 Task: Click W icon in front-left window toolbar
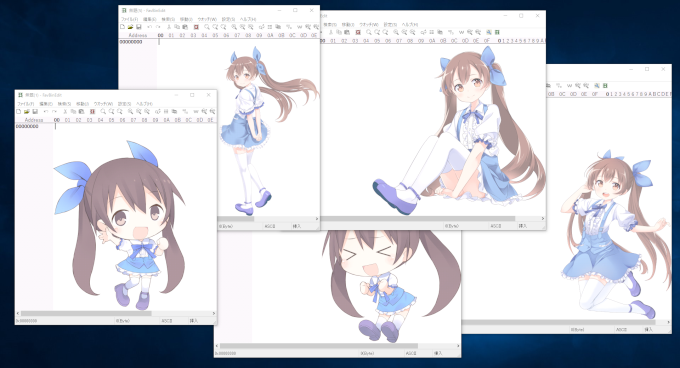click(x=196, y=112)
